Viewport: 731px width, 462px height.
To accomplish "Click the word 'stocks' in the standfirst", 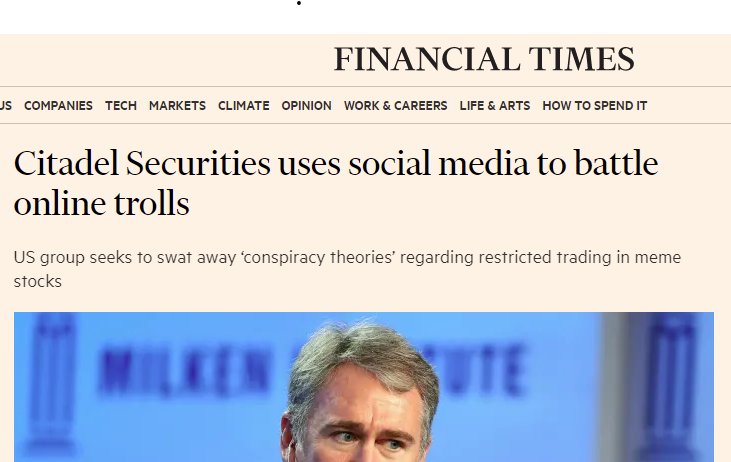I will pos(38,282).
